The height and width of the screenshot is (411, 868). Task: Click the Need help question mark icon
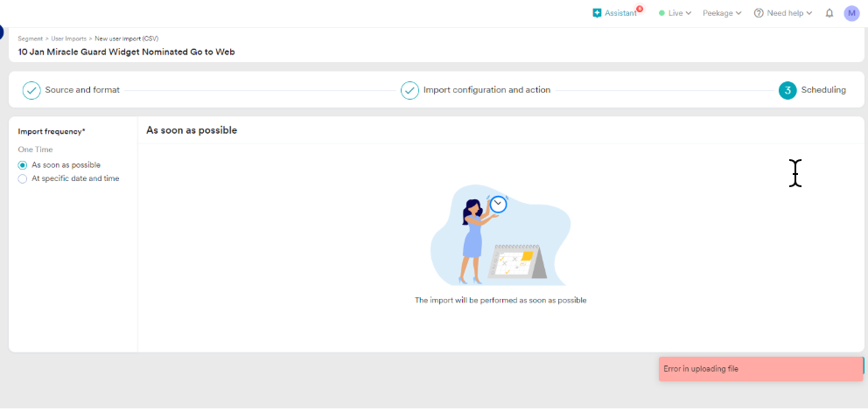coord(759,13)
